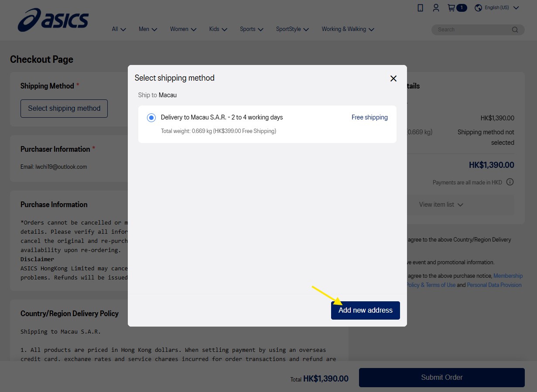Open the Kids navigation menu
The image size is (537, 392).
click(x=218, y=29)
